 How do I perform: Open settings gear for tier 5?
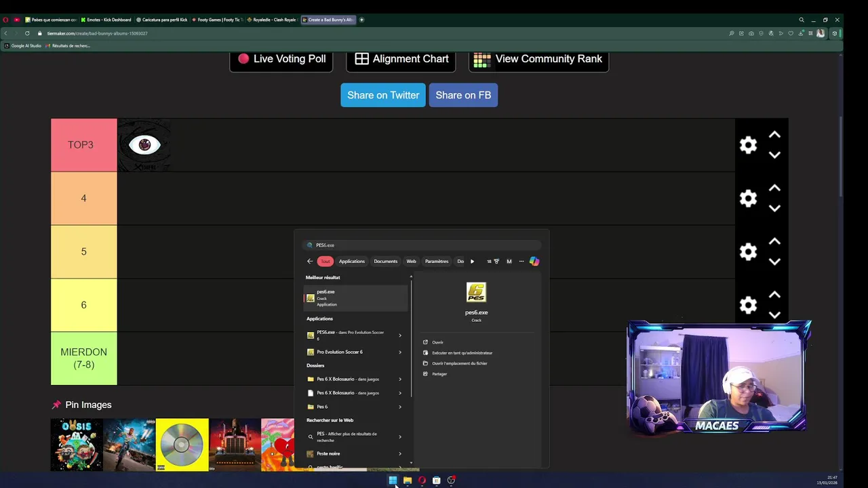click(x=748, y=251)
